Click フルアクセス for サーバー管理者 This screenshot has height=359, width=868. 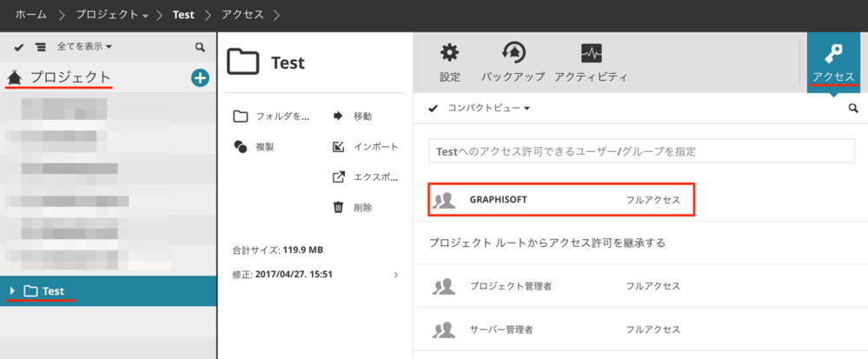(653, 329)
